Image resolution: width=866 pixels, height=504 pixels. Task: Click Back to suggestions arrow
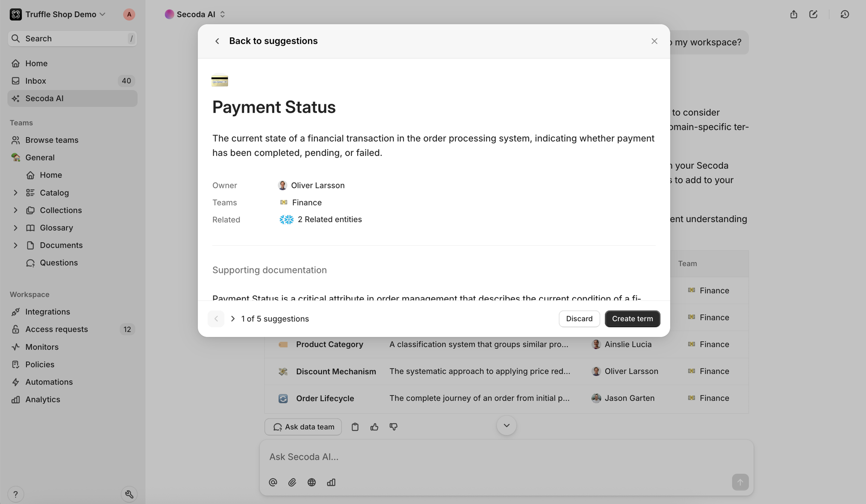[x=217, y=41]
